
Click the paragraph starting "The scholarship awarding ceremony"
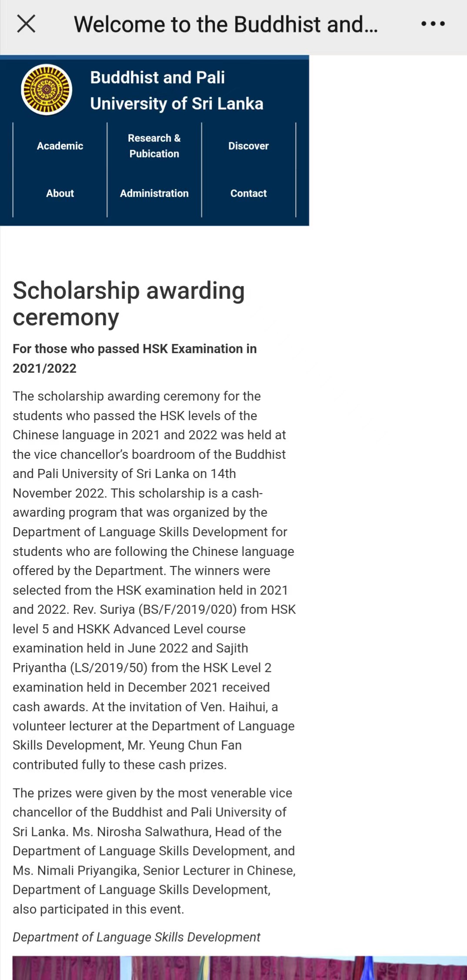click(154, 580)
